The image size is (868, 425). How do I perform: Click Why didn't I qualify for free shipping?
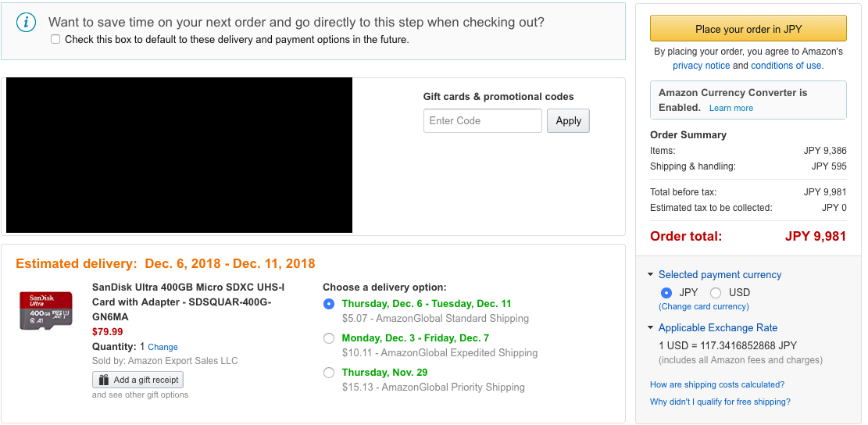pos(720,402)
